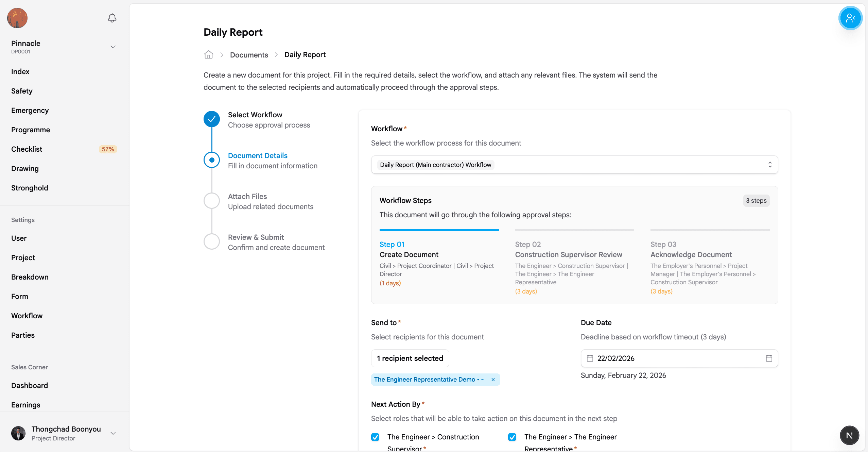868x452 pixels.
Task: Remove The Engineer Representative Demo recipient
Action: point(493,380)
